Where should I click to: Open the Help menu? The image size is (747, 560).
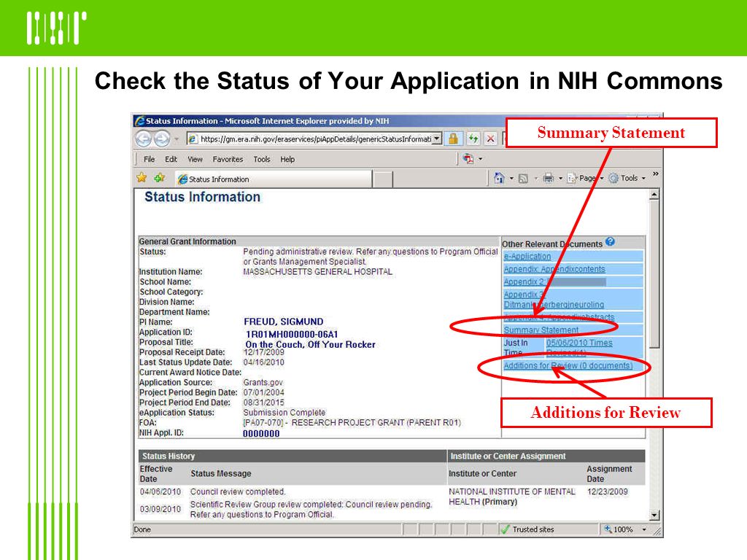(x=287, y=159)
